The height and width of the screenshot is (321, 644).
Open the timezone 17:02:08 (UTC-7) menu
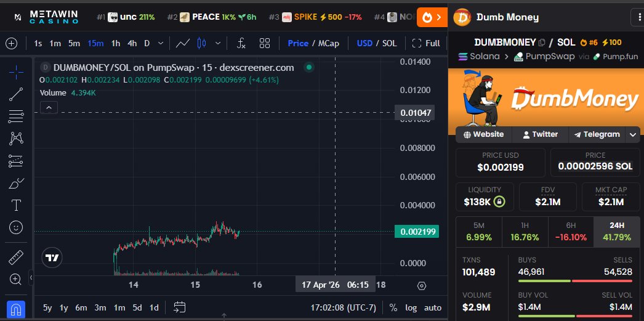(x=343, y=307)
